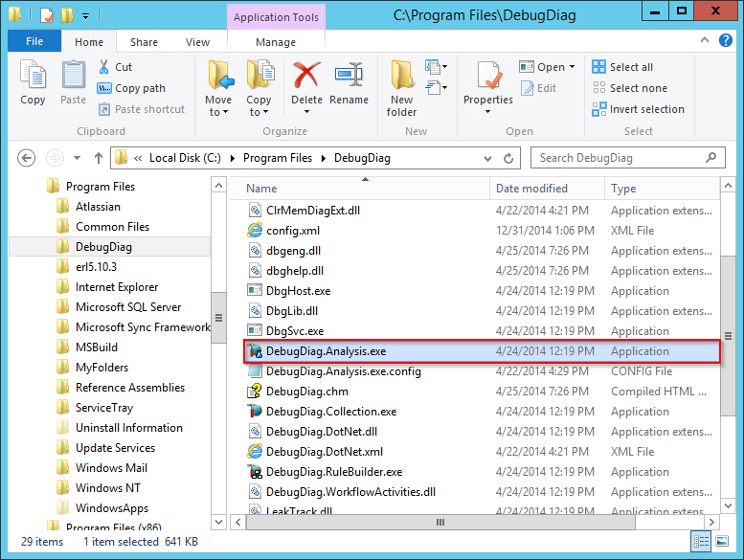Sort by Name column header
Screen dimensions: 744x560
tap(360, 189)
